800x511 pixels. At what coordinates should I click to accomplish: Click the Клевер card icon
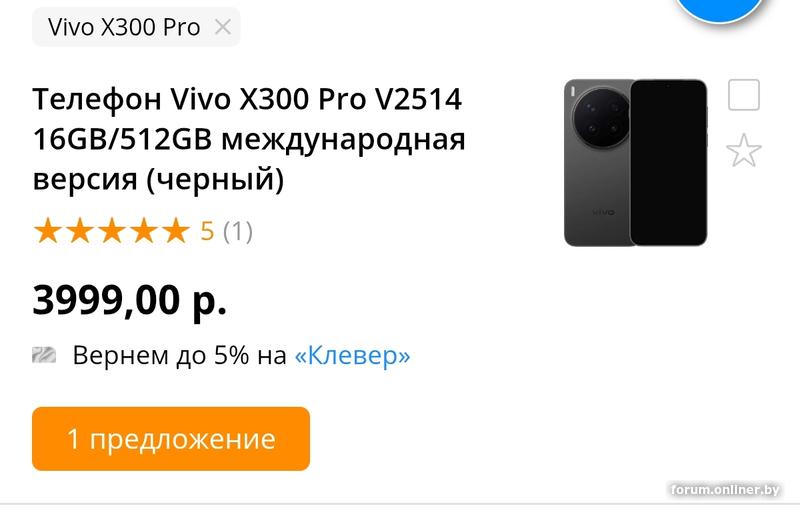click(44, 354)
